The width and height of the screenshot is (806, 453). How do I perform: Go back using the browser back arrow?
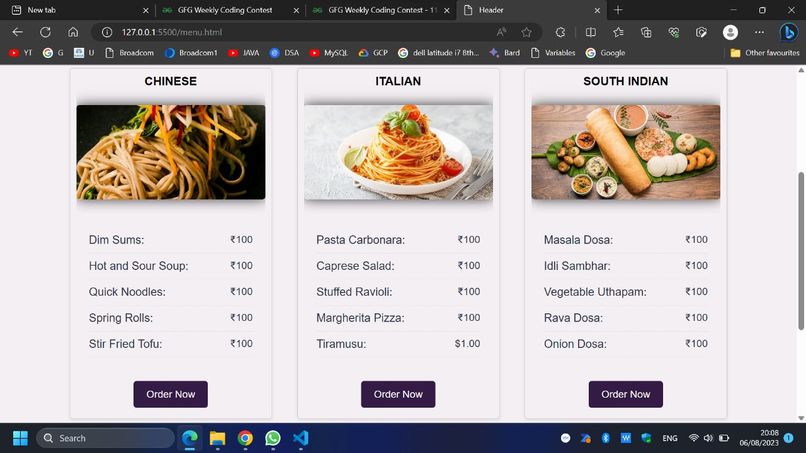coord(17,32)
